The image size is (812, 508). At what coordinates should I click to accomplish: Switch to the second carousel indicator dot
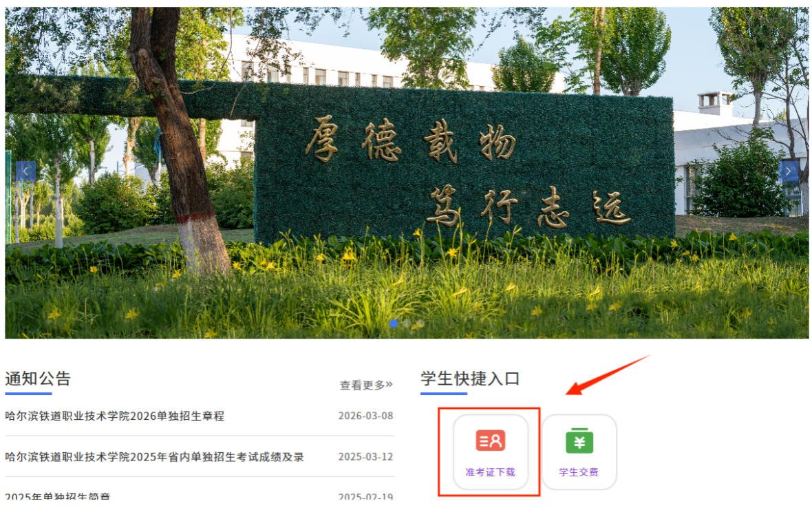click(x=407, y=323)
